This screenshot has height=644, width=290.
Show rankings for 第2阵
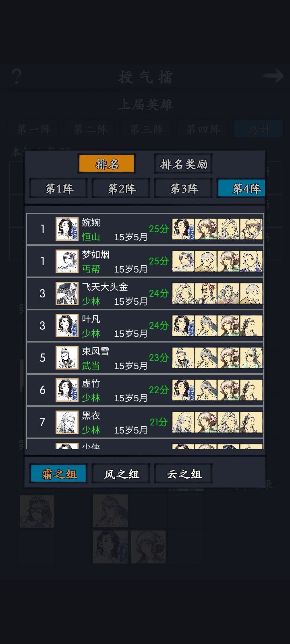(x=121, y=188)
